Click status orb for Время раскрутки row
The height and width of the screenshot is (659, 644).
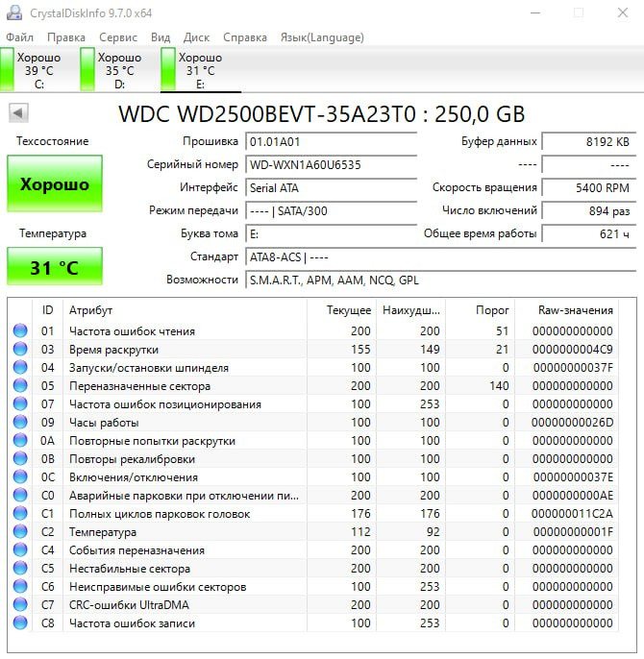(20, 350)
